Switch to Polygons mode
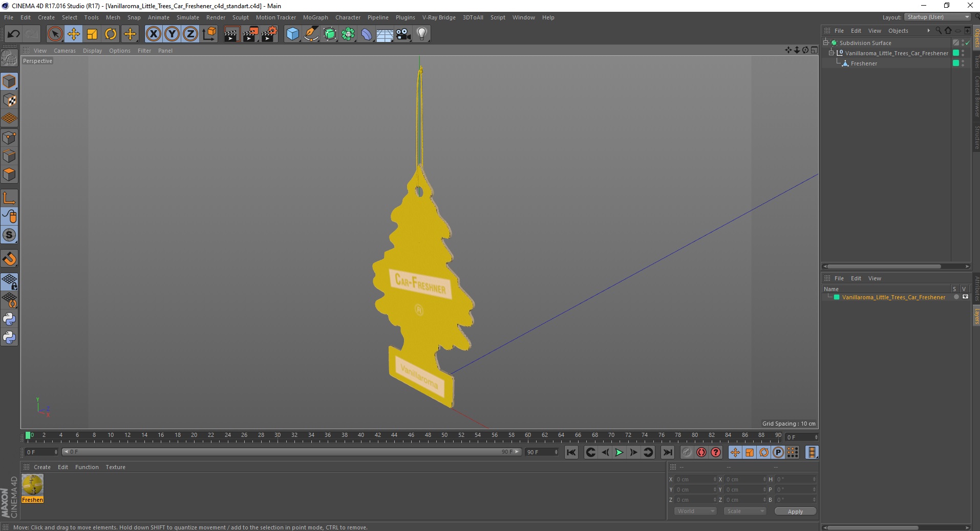 click(9, 174)
